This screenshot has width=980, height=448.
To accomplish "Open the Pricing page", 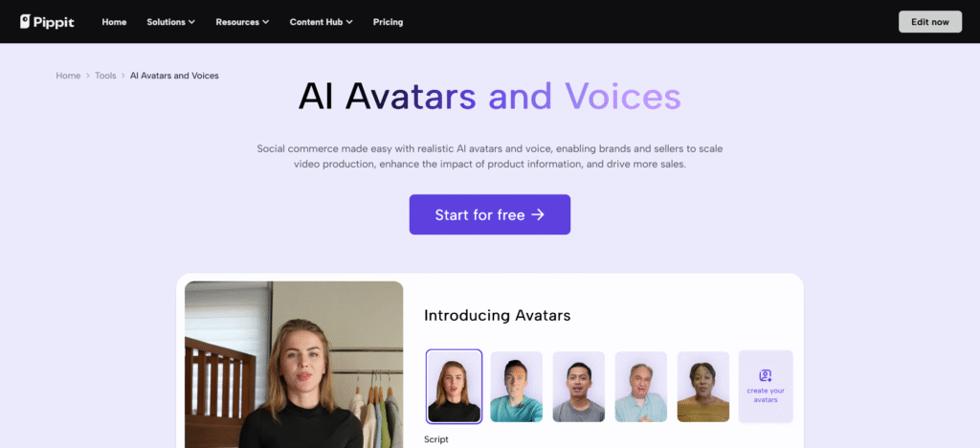I will (x=389, y=22).
